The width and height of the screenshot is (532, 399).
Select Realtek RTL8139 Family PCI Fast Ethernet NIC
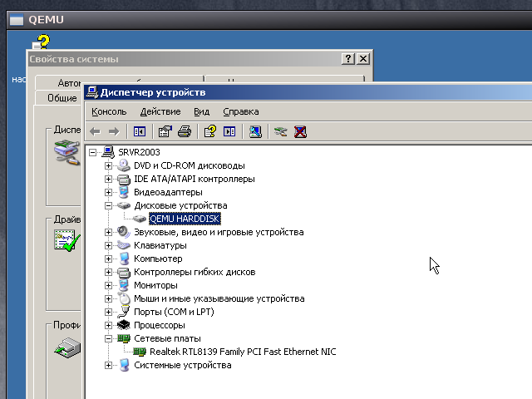click(243, 352)
